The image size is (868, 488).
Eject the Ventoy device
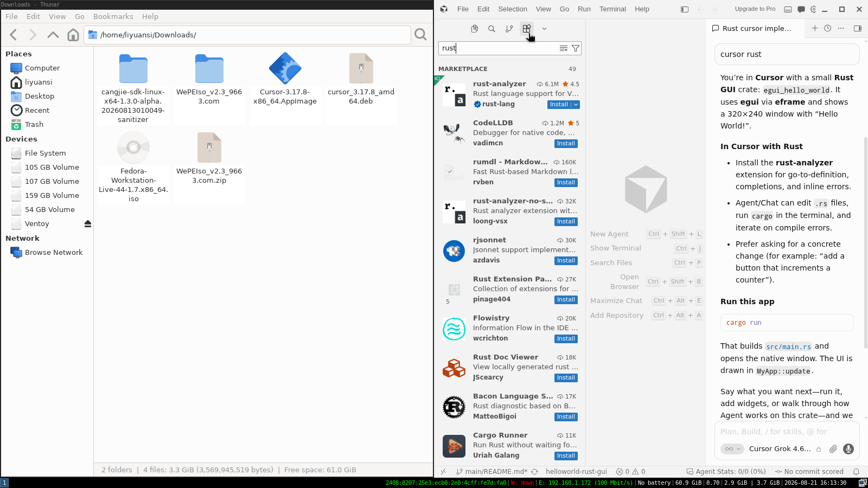(88, 224)
